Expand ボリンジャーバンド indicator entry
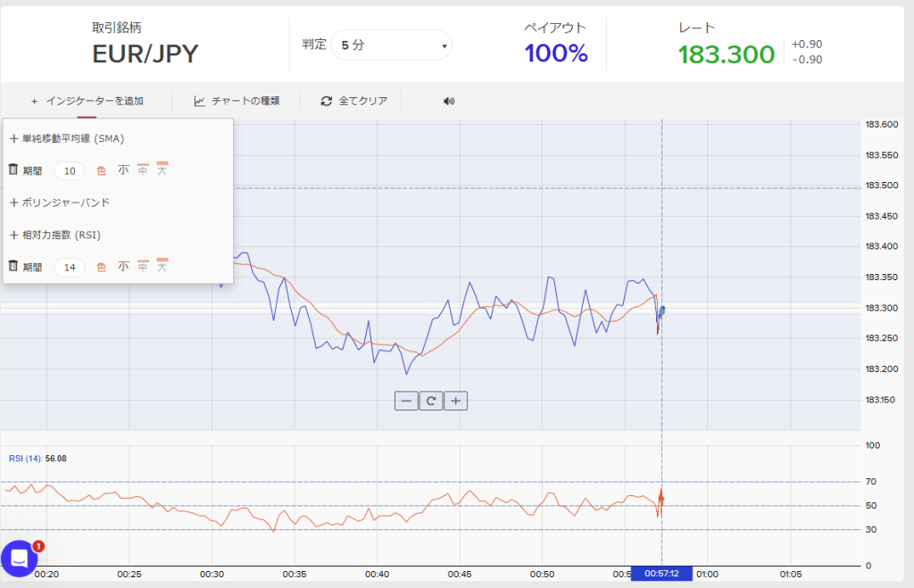The width and height of the screenshot is (914, 588). [x=60, y=203]
